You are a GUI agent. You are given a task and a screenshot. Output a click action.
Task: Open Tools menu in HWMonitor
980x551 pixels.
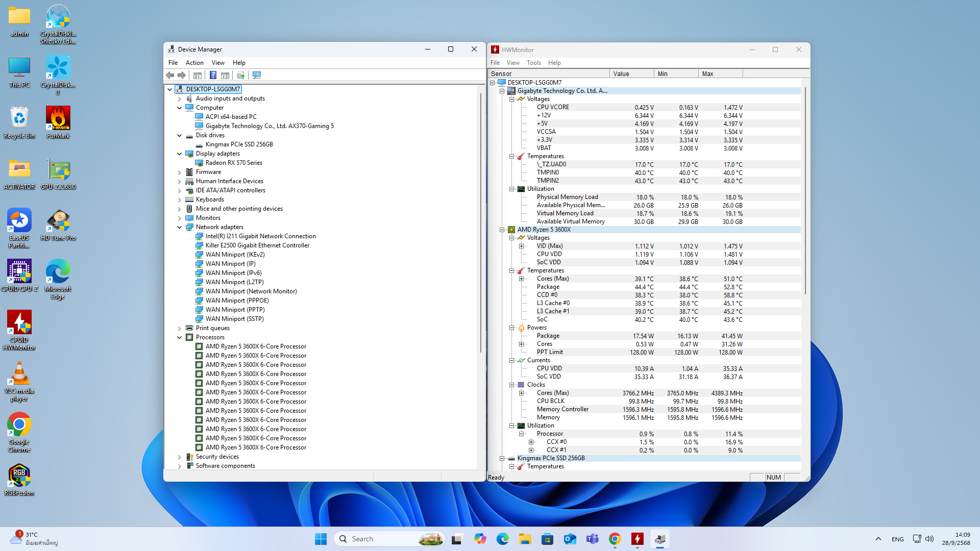534,63
